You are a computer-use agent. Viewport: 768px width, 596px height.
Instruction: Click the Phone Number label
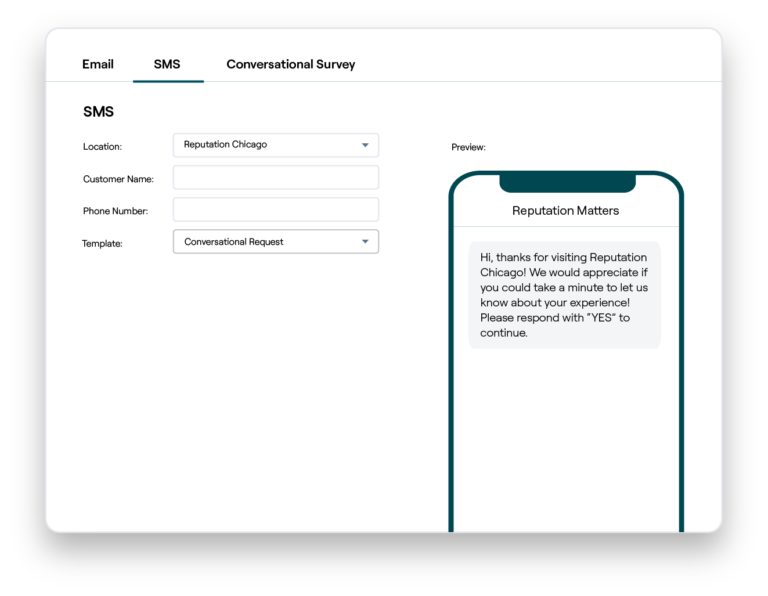pyautogui.click(x=115, y=211)
